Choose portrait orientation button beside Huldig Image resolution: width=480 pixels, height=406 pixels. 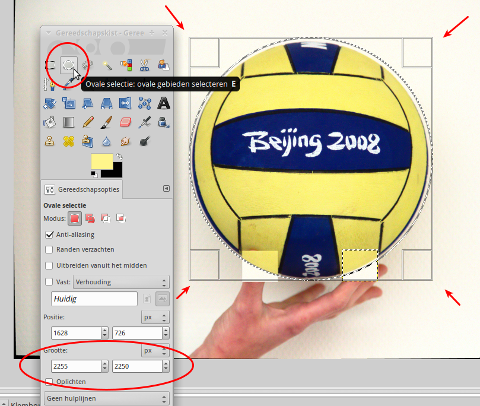pyautogui.click(x=147, y=299)
